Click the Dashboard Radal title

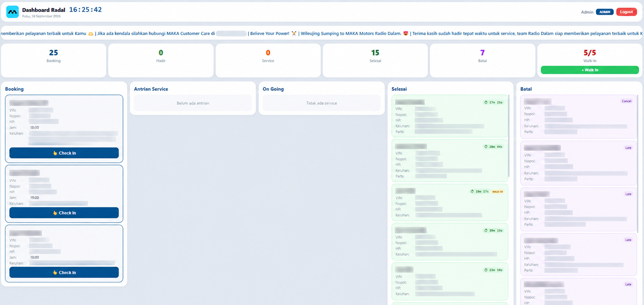pos(43,10)
